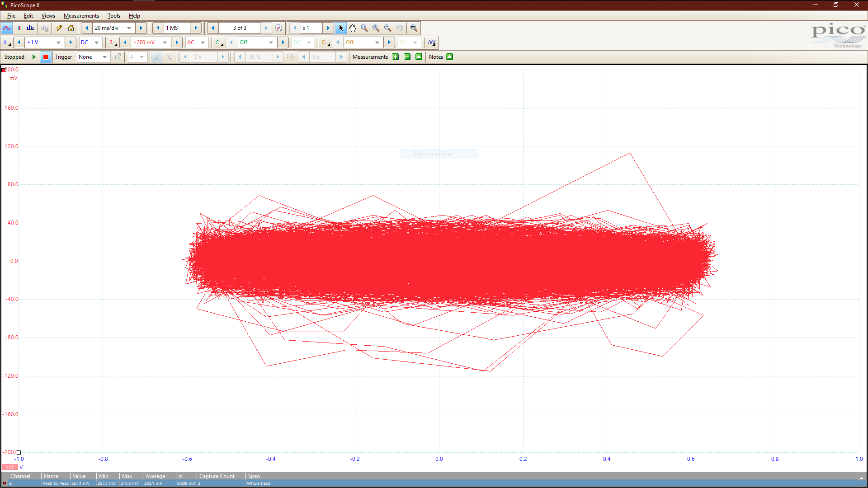Viewport: 868px width, 488px height.
Task: Click the Add measurement plus button
Action: pyautogui.click(x=396, y=57)
